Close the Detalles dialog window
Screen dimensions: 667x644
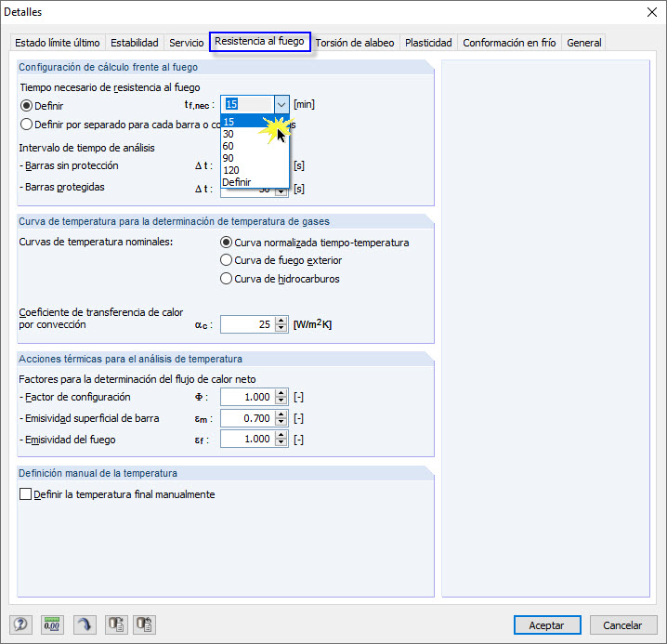pyautogui.click(x=652, y=12)
